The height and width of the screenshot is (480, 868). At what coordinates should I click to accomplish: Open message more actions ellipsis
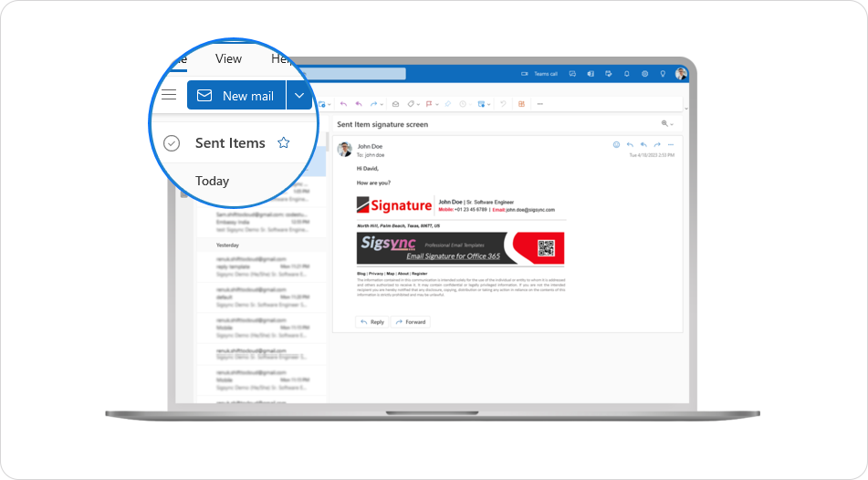[671, 144]
